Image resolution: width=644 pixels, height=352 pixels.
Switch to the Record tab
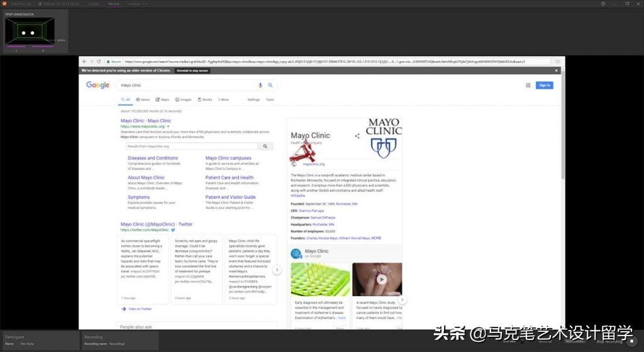114,4
